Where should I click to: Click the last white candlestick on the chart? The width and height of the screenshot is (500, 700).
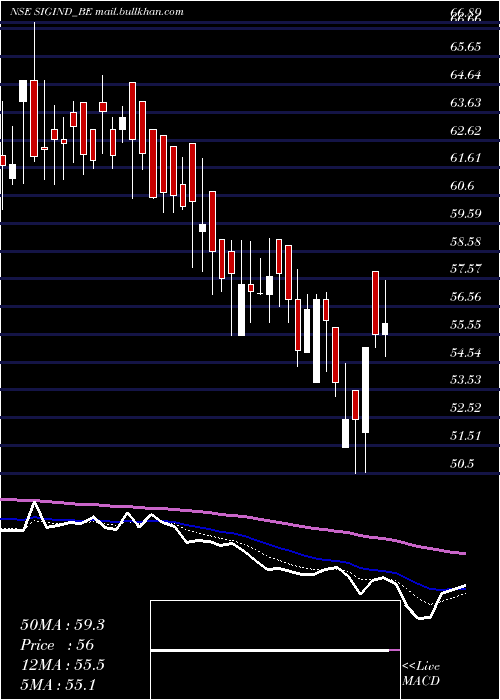click(x=385, y=329)
